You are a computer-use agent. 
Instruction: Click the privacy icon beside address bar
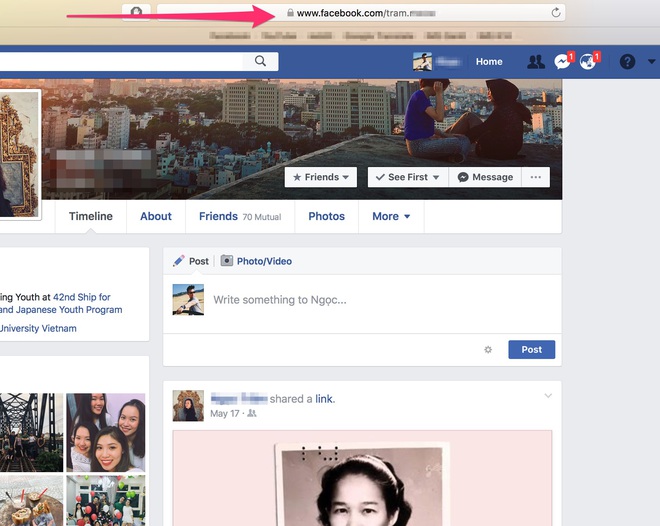point(136,12)
